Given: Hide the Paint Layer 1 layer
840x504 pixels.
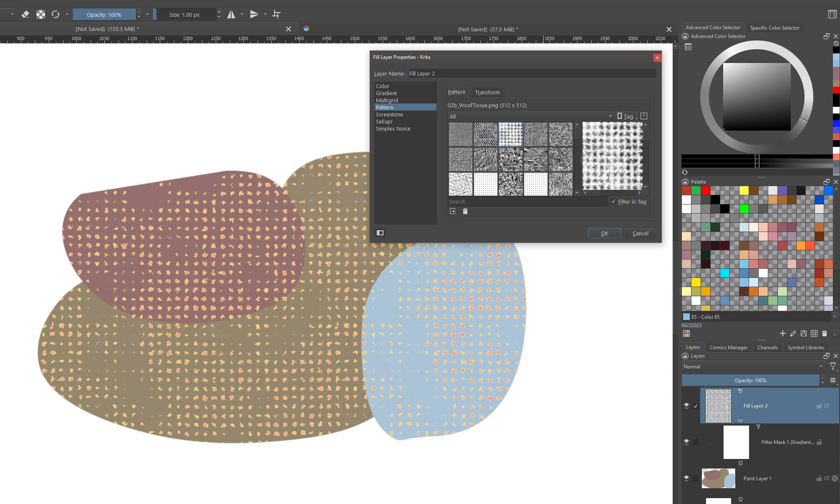Looking at the screenshot, I should click(x=686, y=478).
